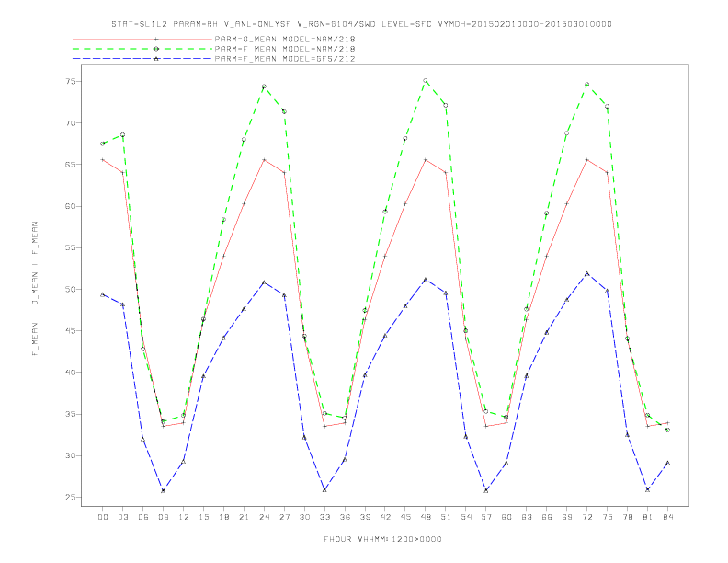Click x-axis tick label 78

coord(628,517)
